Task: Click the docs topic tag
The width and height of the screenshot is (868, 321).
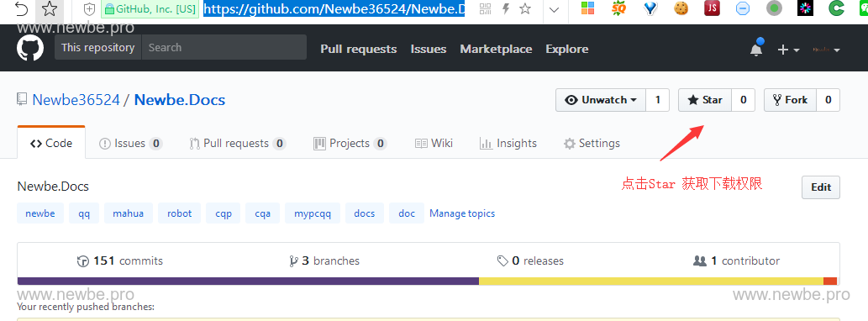Action: coord(365,213)
